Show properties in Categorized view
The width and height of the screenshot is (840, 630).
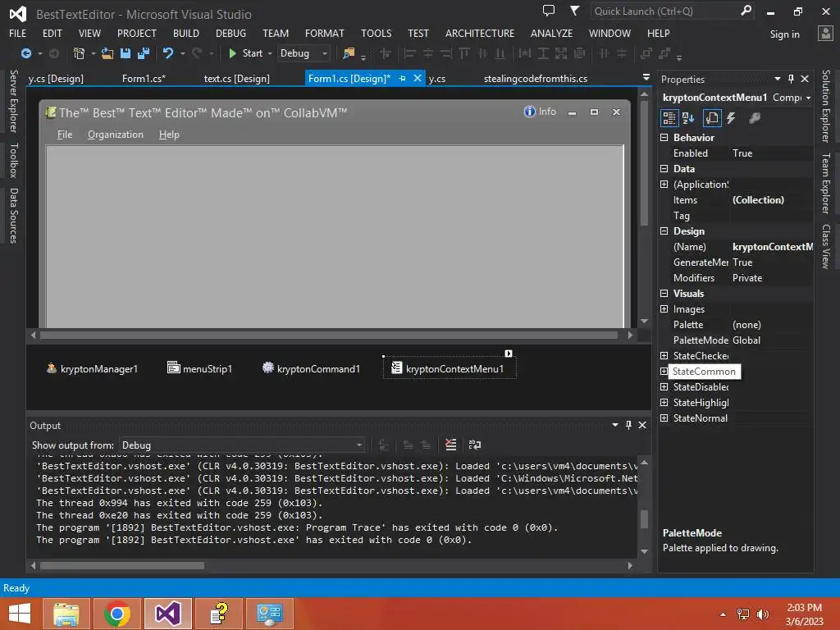(669, 118)
